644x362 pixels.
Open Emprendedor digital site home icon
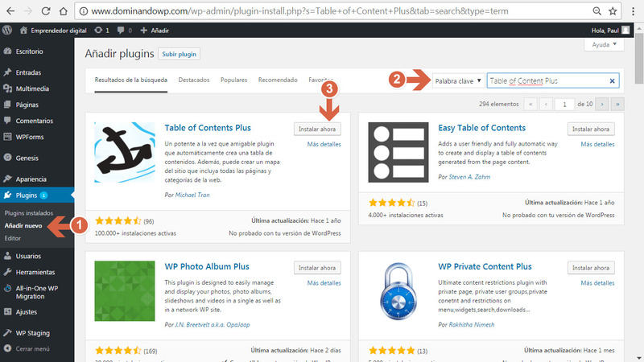tap(23, 30)
